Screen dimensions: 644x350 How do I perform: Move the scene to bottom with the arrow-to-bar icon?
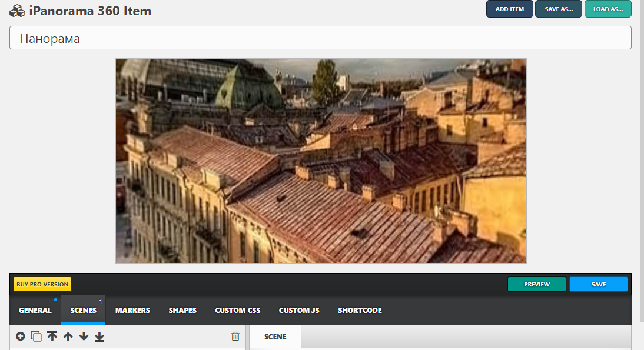99,336
